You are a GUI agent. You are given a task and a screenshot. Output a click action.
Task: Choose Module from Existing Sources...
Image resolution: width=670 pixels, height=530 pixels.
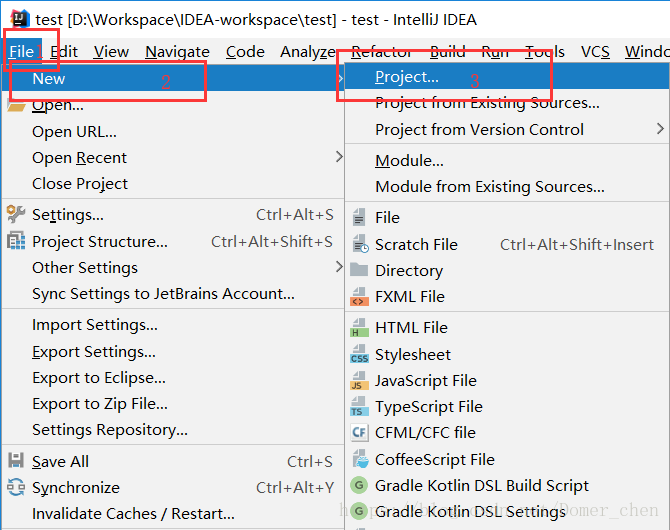click(507, 187)
